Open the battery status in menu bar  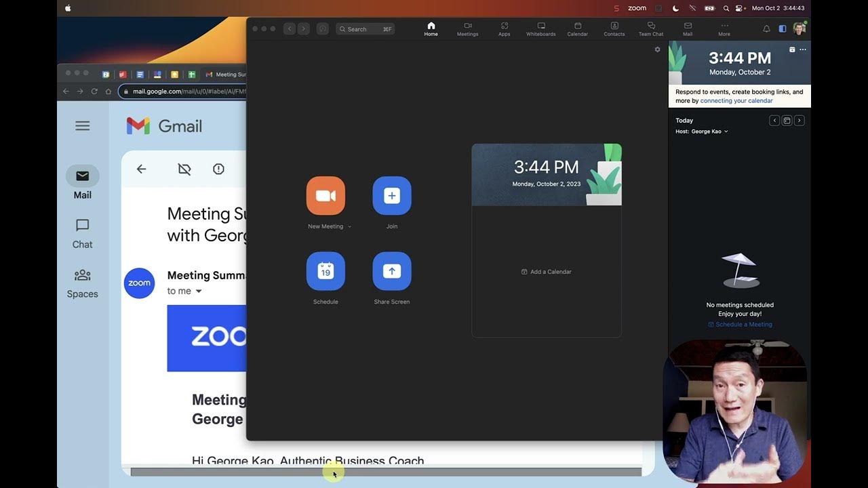click(709, 8)
